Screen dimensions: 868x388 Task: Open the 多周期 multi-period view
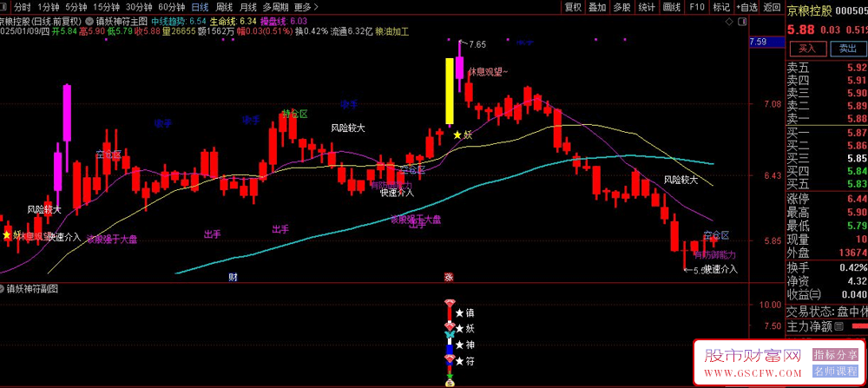275,7
